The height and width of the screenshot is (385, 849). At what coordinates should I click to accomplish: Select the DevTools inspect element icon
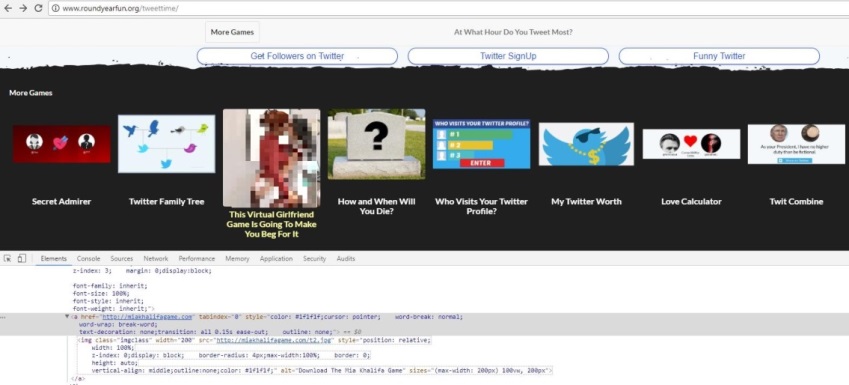8,258
